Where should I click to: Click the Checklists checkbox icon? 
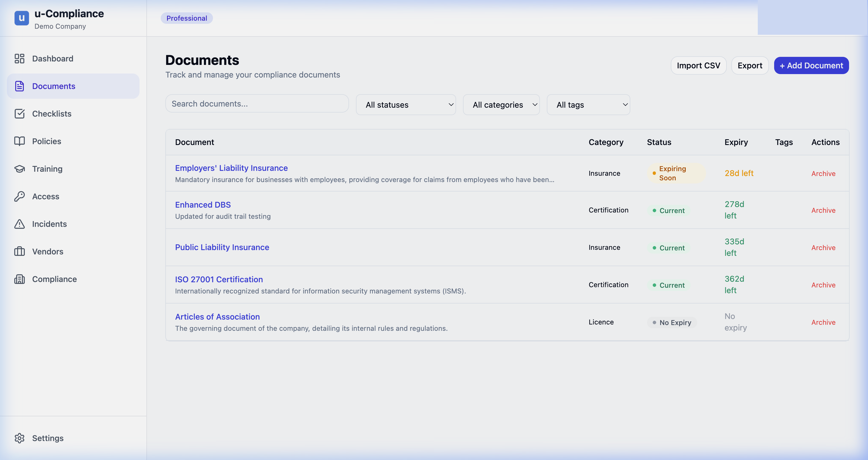[x=20, y=114]
